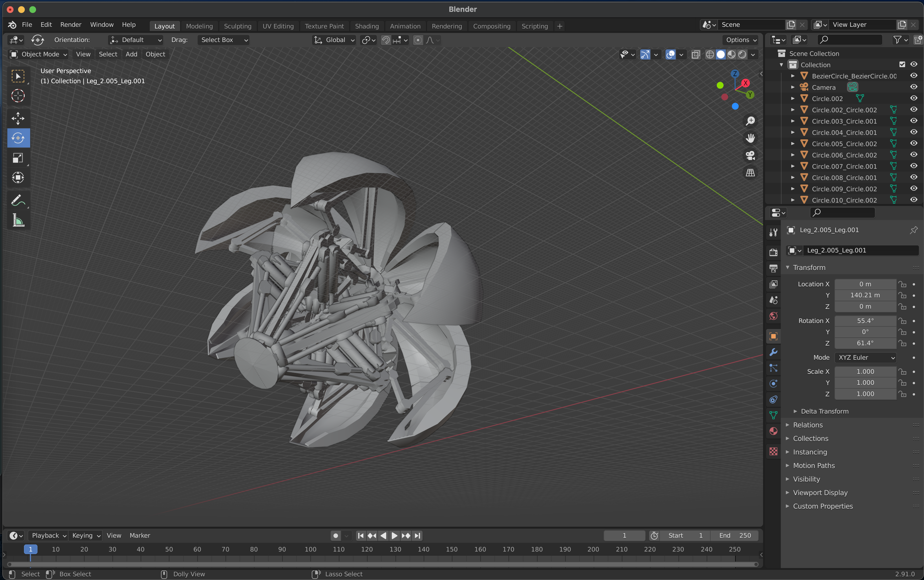924x580 pixels.
Task: Expand the Delta Transform section
Action: pyautogui.click(x=824, y=411)
